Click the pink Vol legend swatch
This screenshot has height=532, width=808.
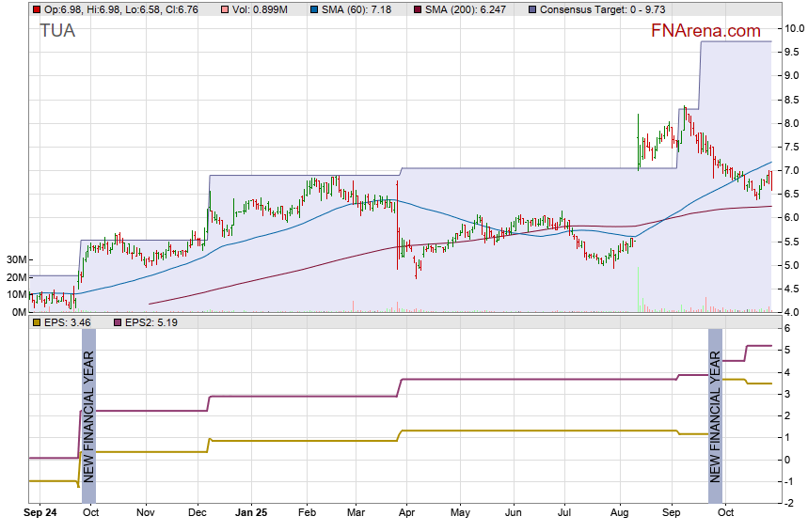coord(223,9)
